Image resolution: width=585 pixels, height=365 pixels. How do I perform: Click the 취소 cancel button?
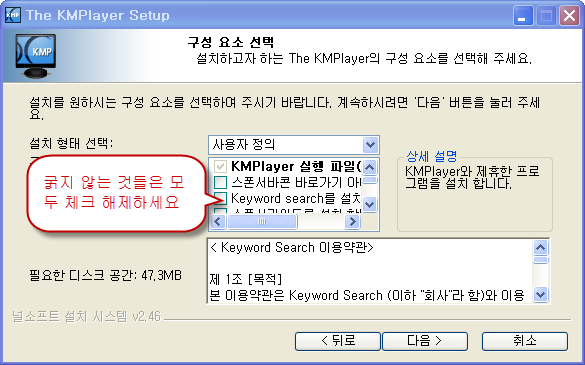tap(525, 341)
